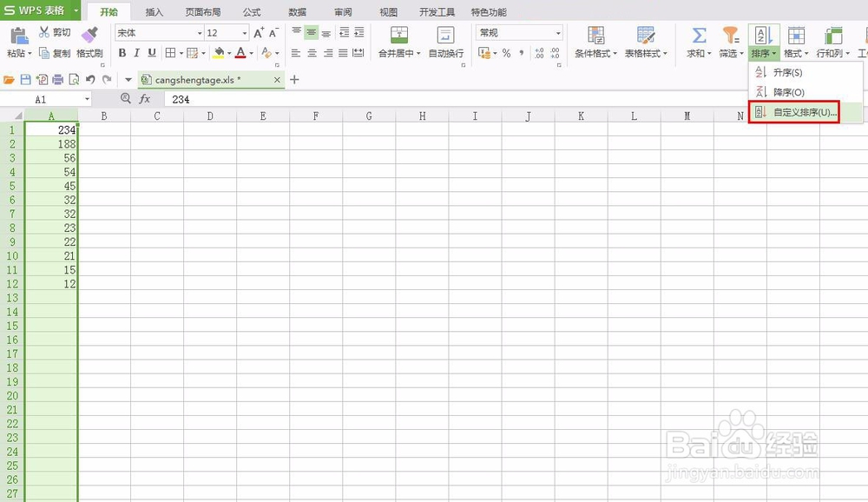The width and height of the screenshot is (868, 502).
Task: Toggle italic formatting
Action: [x=137, y=53]
